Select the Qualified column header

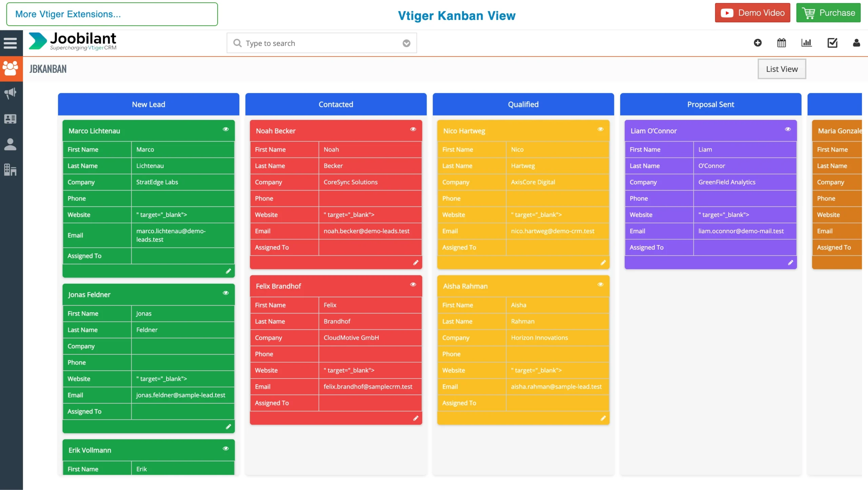(x=523, y=104)
